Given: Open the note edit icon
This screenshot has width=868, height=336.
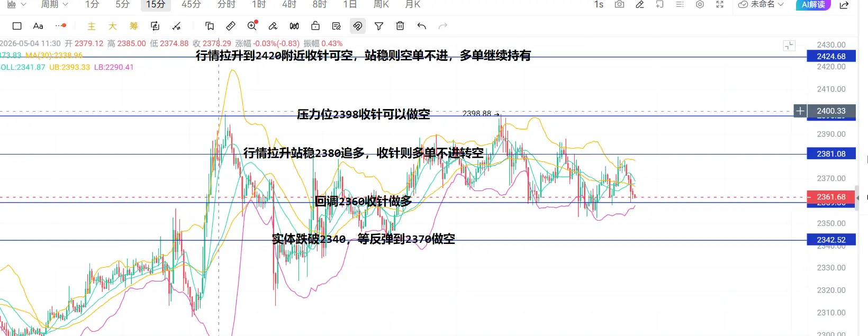Looking at the screenshot, I should click(x=337, y=26).
